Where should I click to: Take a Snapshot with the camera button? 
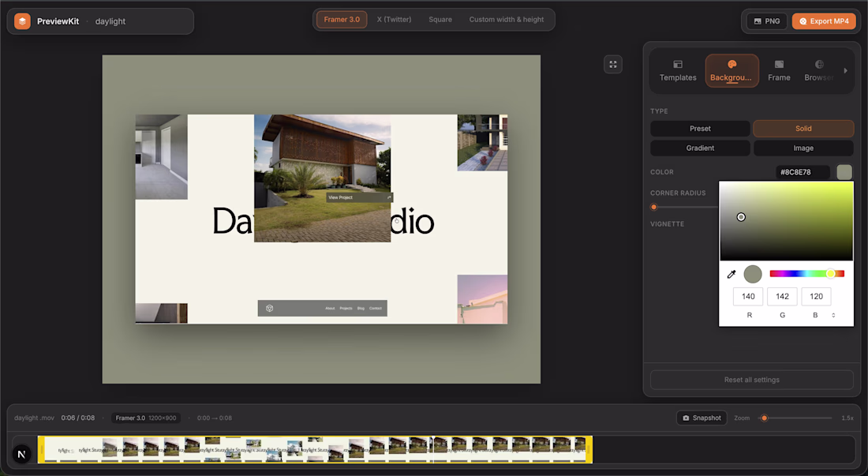[702, 418]
